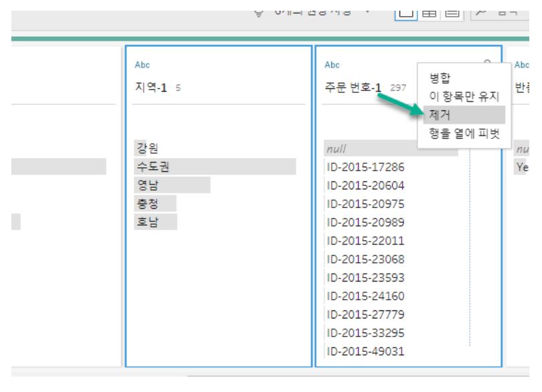Click 제거 in the context menu
This screenshot has width=542, height=392.
coord(440,114)
